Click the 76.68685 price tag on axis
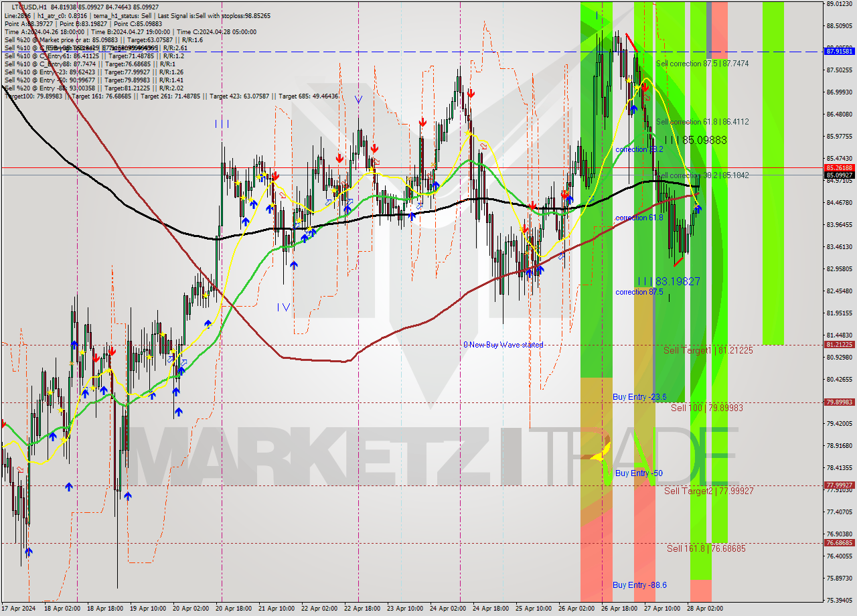This screenshot has height=616, width=857. 840,543
